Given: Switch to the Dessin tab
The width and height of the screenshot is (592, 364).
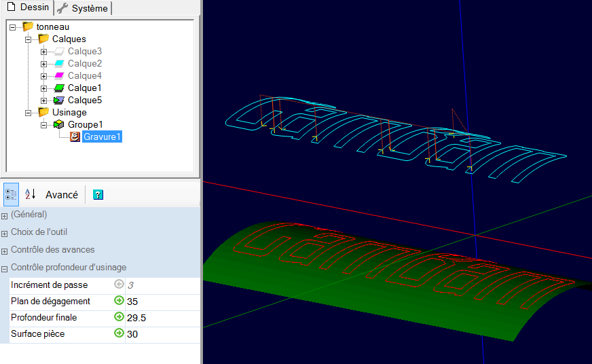Looking at the screenshot, I should click(28, 7).
